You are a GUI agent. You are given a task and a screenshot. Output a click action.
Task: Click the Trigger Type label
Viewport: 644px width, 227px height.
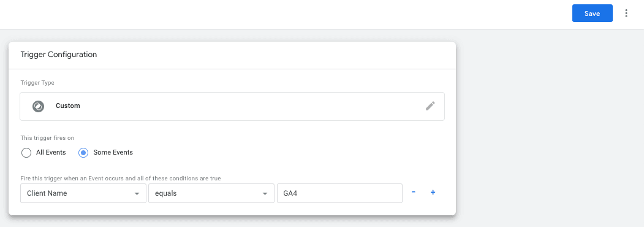point(37,83)
